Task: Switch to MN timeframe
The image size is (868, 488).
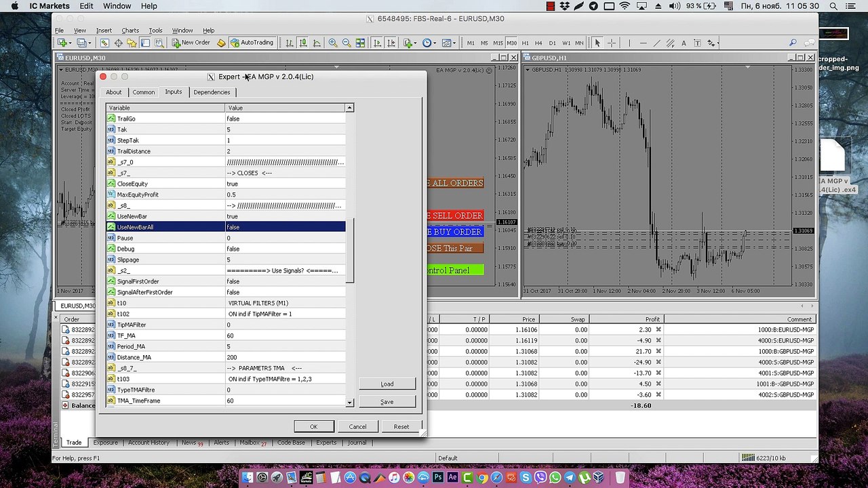Action: tap(580, 43)
